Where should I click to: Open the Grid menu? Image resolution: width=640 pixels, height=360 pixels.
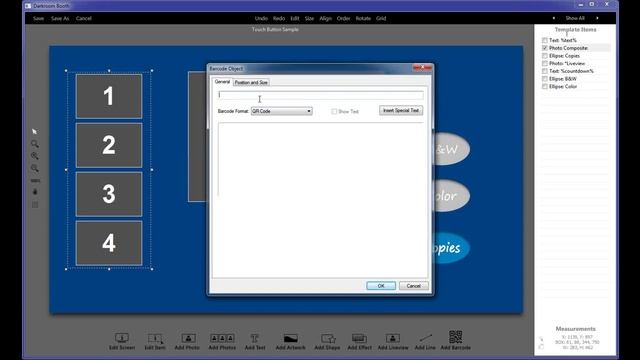[381, 18]
